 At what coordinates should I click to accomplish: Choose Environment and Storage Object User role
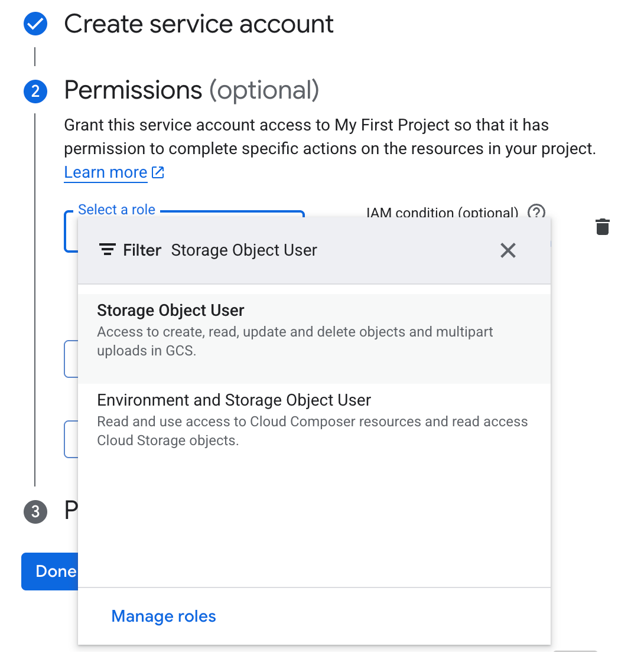click(x=234, y=400)
